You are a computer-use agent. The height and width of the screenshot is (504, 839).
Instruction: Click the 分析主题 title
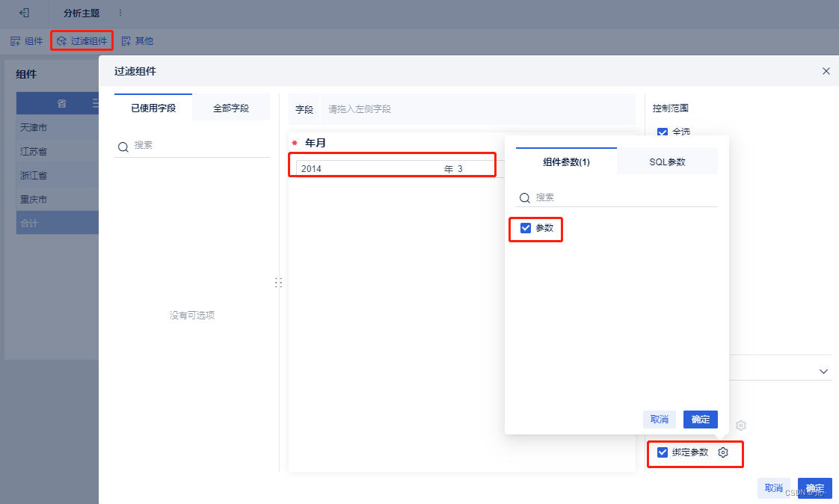click(82, 13)
